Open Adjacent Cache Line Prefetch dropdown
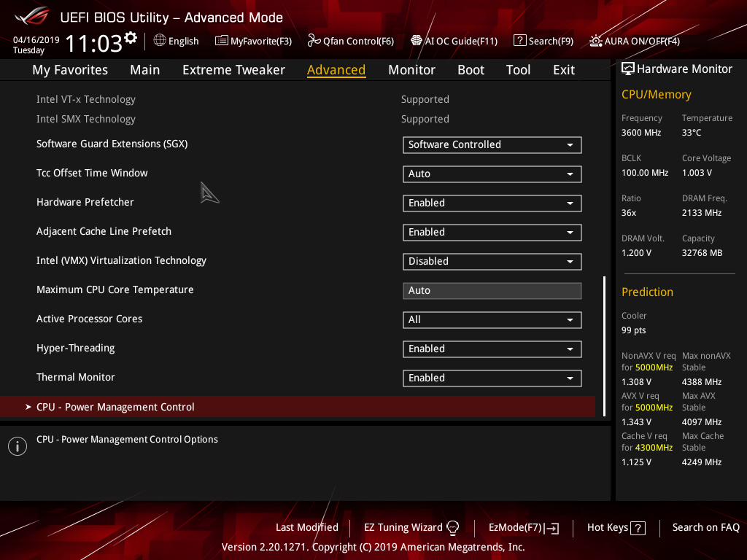 pyautogui.click(x=492, y=233)
